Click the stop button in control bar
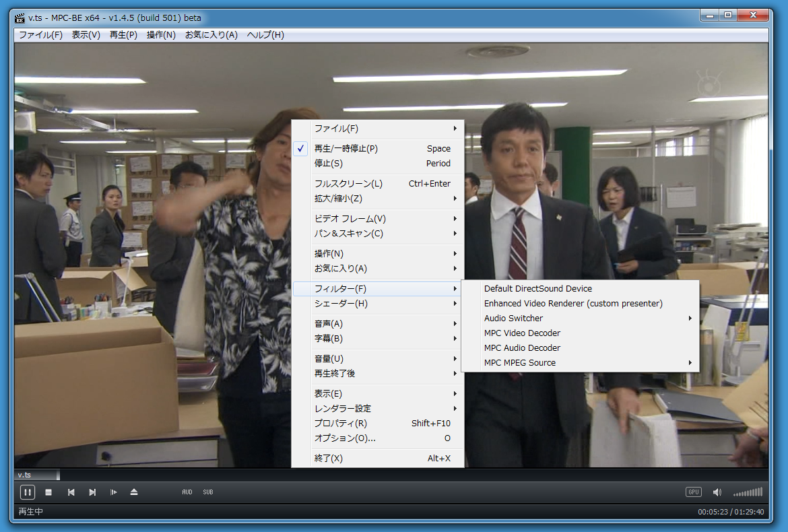788x532 pixels. coord(48,492)
